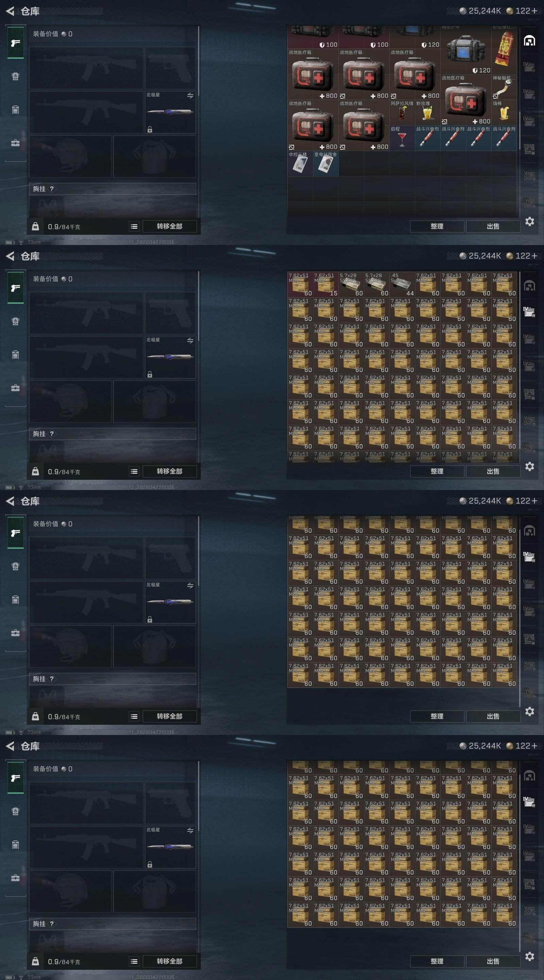Screen dimensions: 544x980
Task: Click 出售 button in the topmost stash panel
Action: coord(493,226)
